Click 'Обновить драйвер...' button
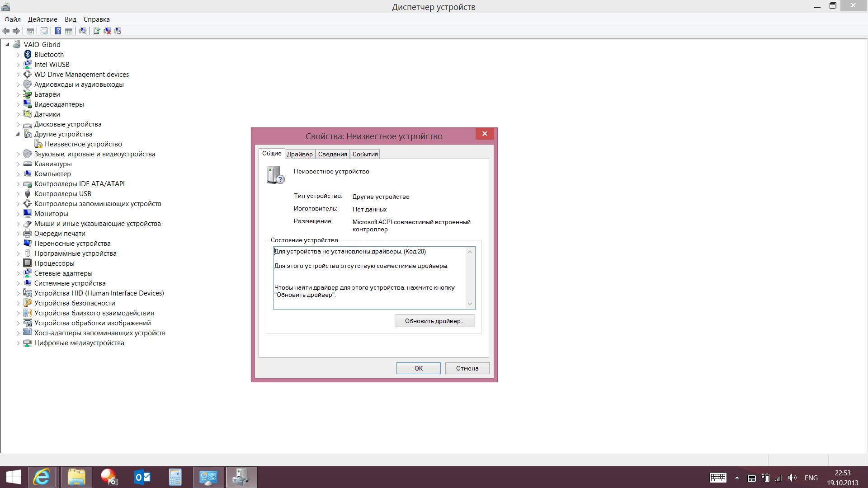The width and height of the screenshot is (868, 488). tap(434, 320)
